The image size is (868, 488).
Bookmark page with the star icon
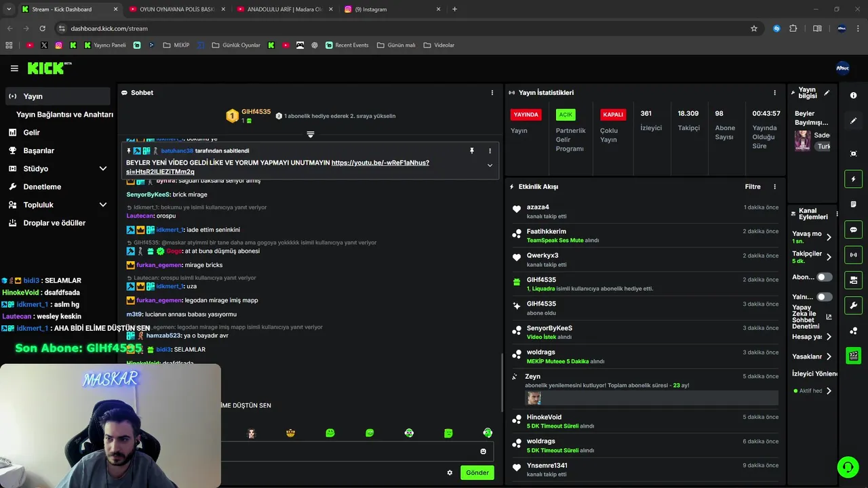753,28
